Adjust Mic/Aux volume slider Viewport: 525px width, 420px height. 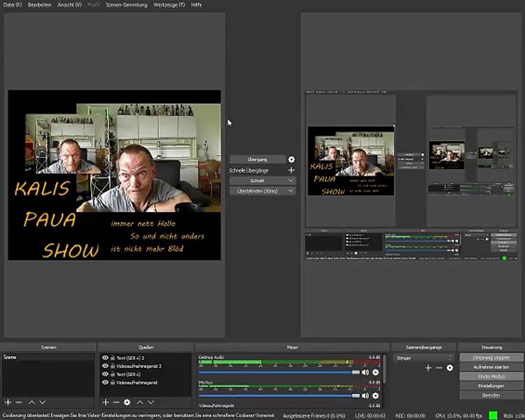[x=279, y=395]
